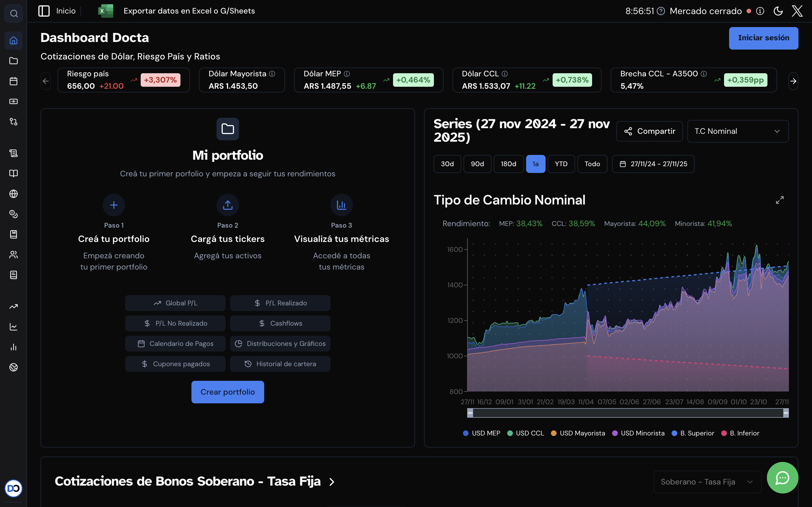812x507 pixels.
Task: Switch to the 90d time range
Action: (477, 164)
